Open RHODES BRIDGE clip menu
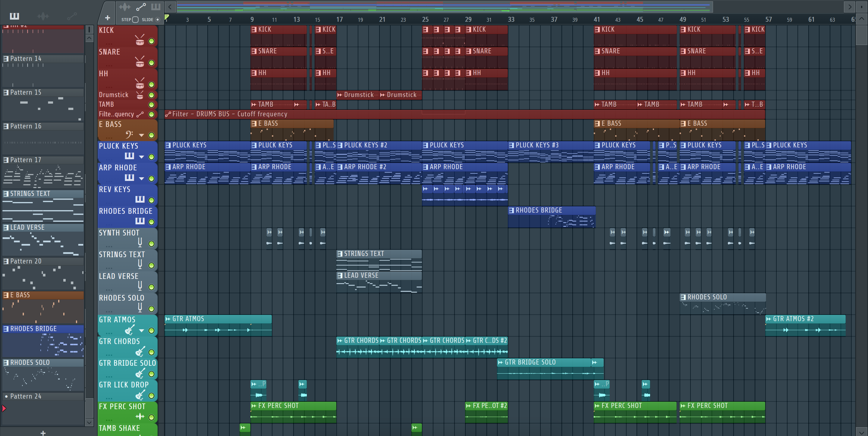The image size is (868, 436). (x=511, y=210)
